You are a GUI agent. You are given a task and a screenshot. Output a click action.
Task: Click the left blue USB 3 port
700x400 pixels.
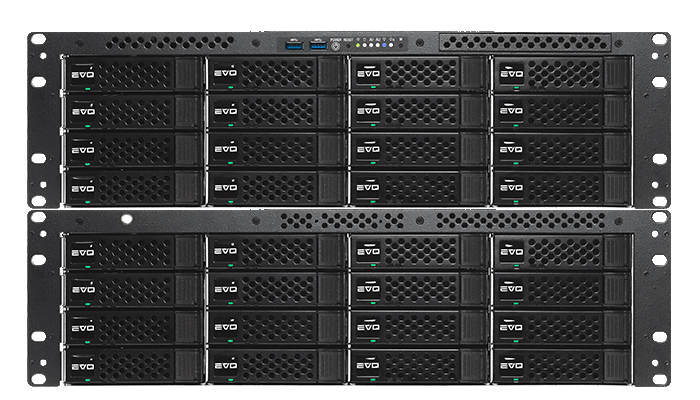pyautogui.click(x=294, y=46)
